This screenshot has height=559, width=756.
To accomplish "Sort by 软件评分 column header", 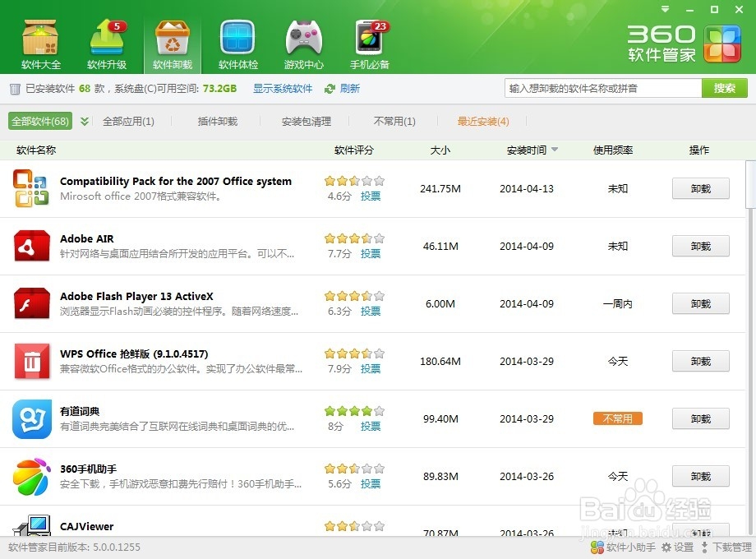I will [x=354, y=150].
